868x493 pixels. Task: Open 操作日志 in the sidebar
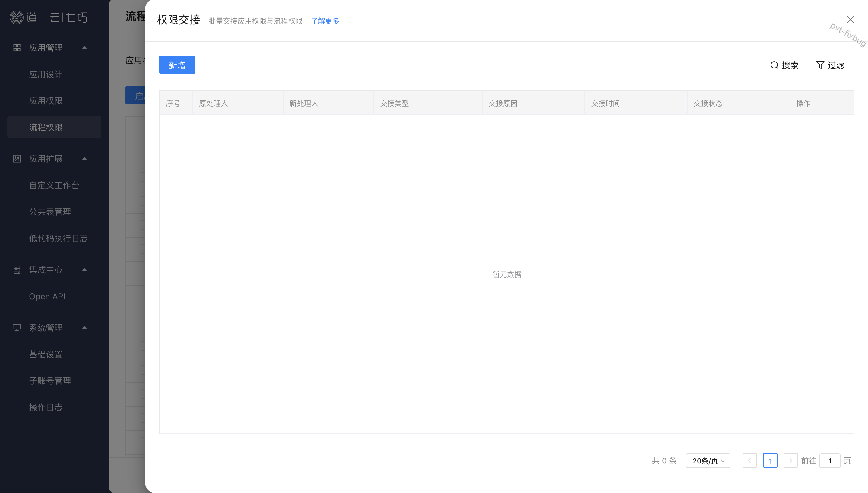tap(46, 407)
